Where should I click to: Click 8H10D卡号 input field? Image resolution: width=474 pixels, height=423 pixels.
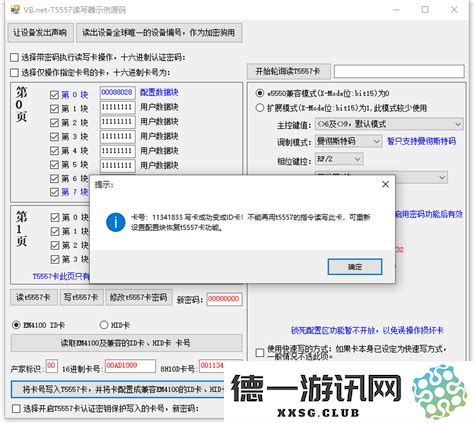(212, 366)
